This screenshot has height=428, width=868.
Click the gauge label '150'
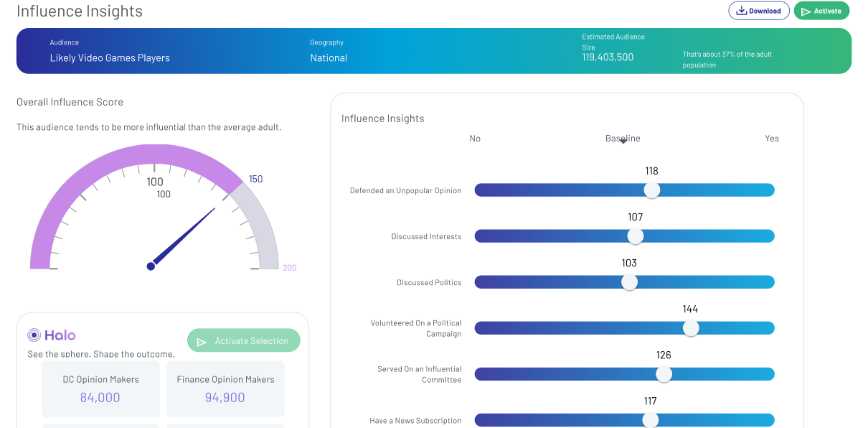pos(255,180)
